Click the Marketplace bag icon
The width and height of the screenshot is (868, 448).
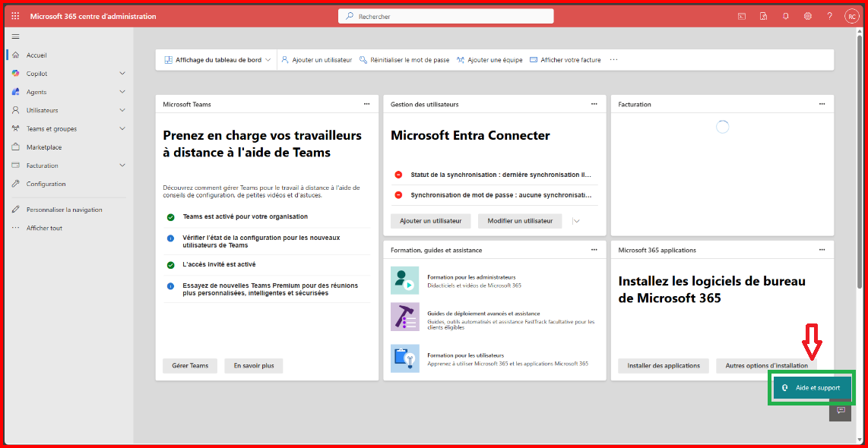coord(15,147)
